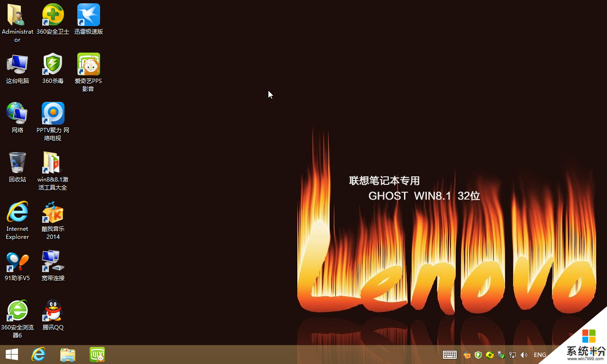Click the 360 safeguard tray icon
This screenshot has height=364, width=607.
490,355
